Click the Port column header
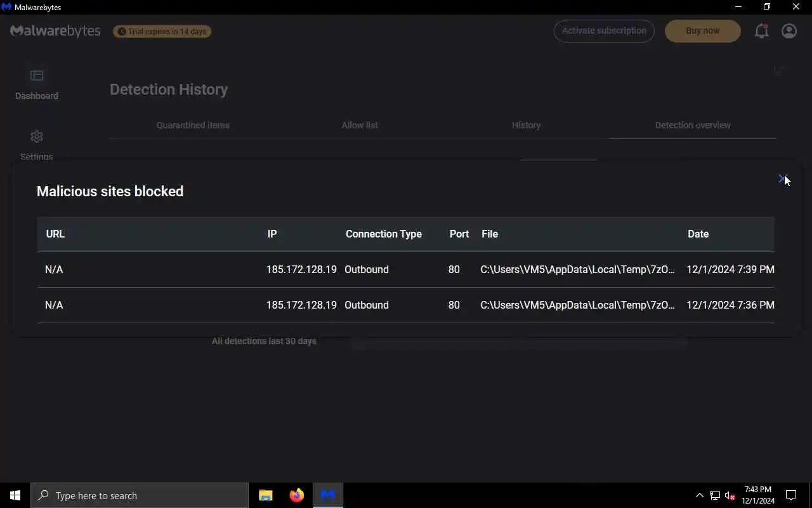 pyautogui.click(x=459, y=234)
